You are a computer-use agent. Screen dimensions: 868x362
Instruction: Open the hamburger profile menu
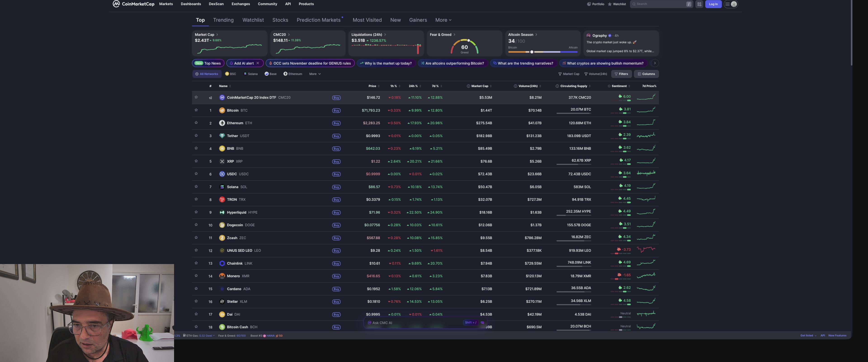pyautogui.click(x=731, y=4)
